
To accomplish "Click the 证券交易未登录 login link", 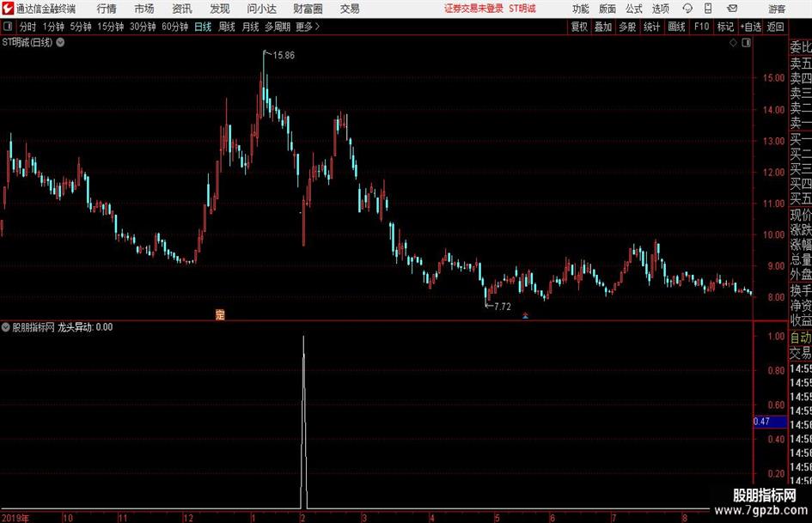I will [473, 9].
